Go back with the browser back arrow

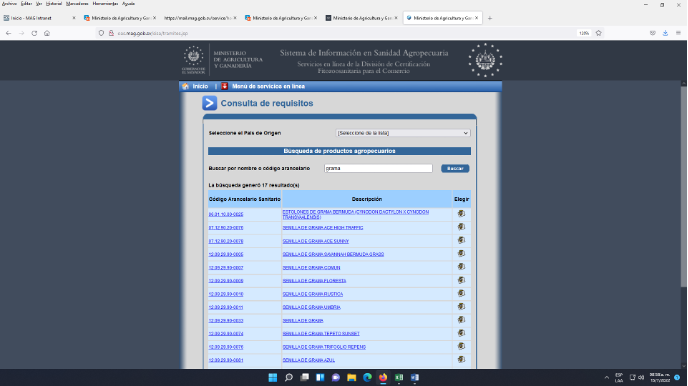[8, 33]
